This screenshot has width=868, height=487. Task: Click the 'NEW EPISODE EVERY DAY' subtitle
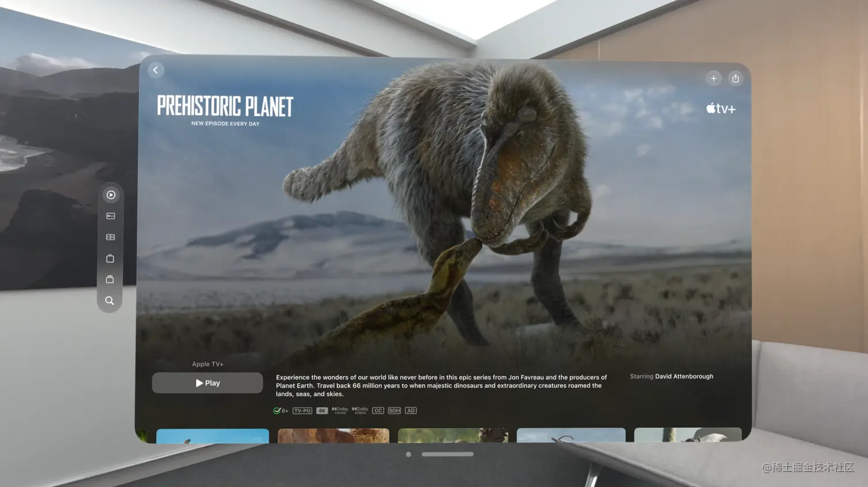coord(225,123)
